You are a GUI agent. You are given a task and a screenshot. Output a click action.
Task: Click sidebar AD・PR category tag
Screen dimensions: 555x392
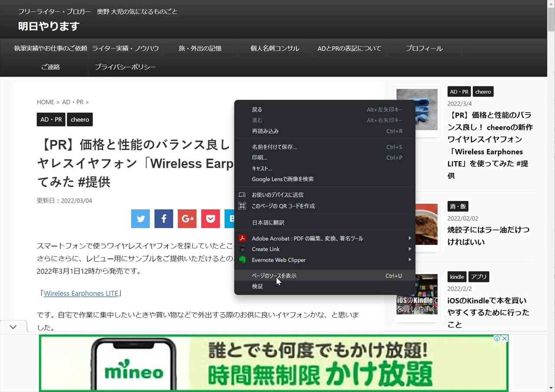pyautogui.click(x=459, y=92)
